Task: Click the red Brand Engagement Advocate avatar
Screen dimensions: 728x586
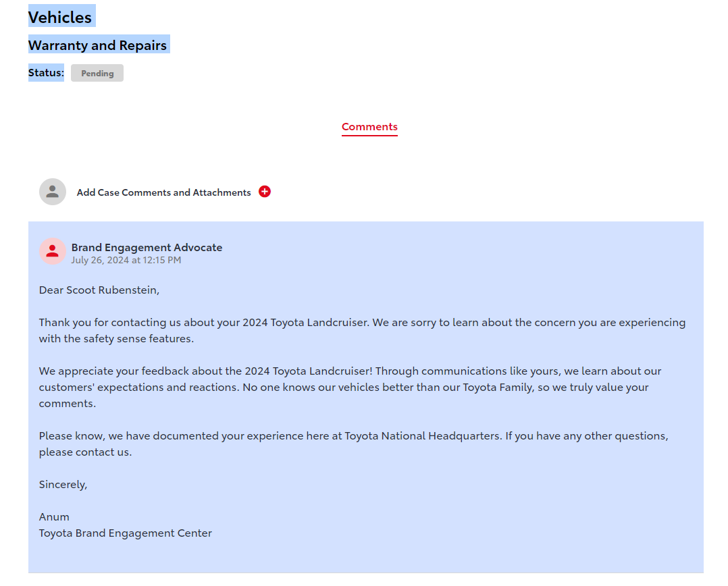Action: [x=53, y=251]
